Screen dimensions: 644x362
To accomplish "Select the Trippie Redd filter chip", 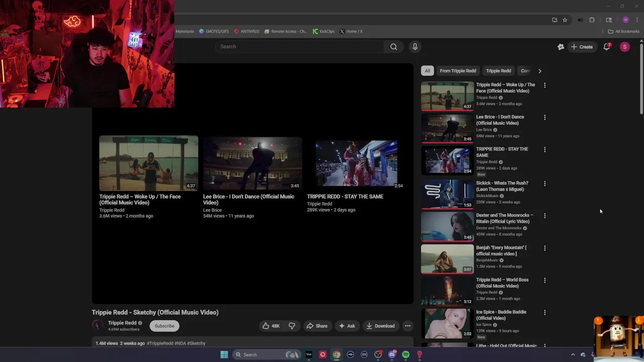I will (x=499, y=71).
